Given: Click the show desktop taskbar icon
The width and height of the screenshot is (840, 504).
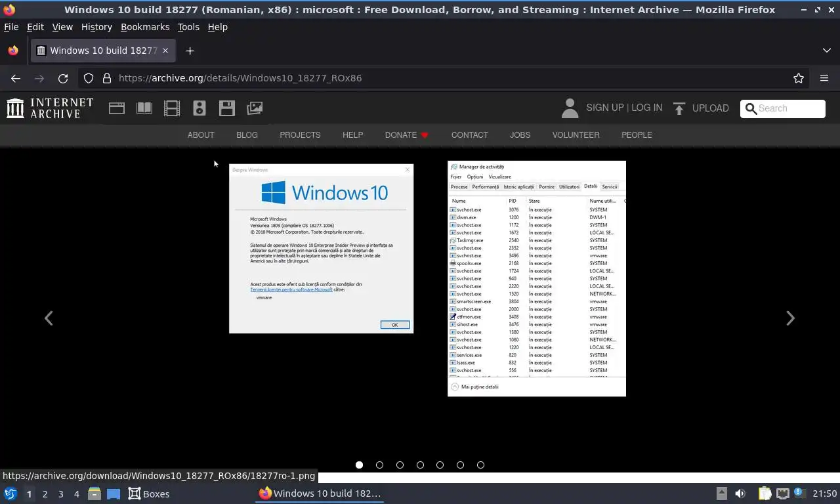Looking at the screenshot, I should [x=114, y=493].
